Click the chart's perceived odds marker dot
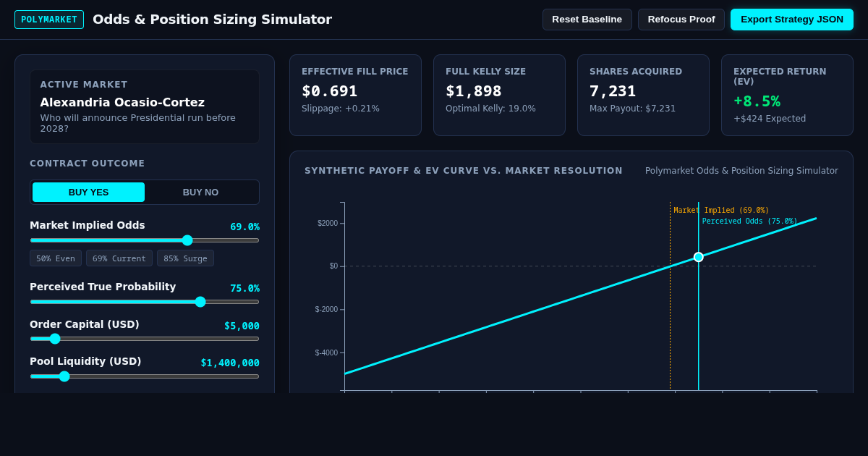This screenshot has height=456, width=868. point(699,257)
